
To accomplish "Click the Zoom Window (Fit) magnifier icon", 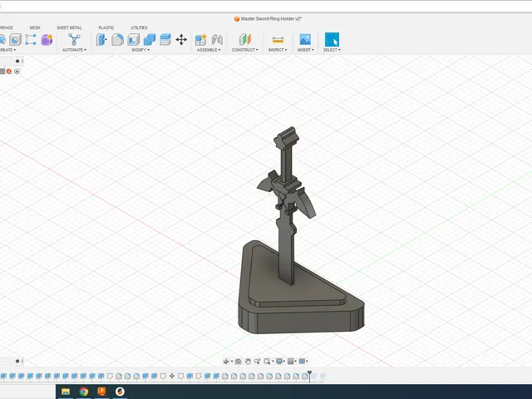I will tap(267, 362).
